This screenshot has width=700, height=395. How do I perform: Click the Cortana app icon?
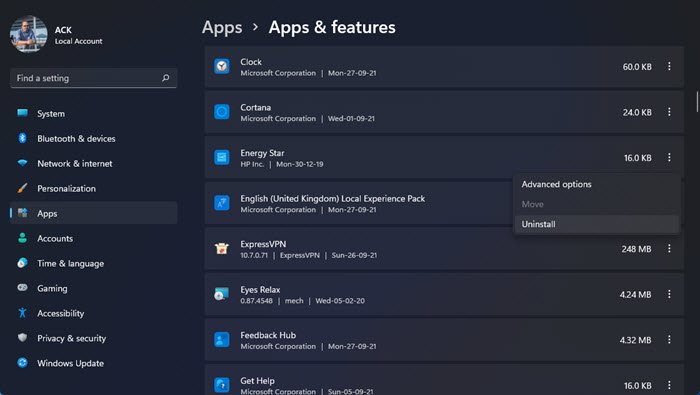(x=222, y=112)
